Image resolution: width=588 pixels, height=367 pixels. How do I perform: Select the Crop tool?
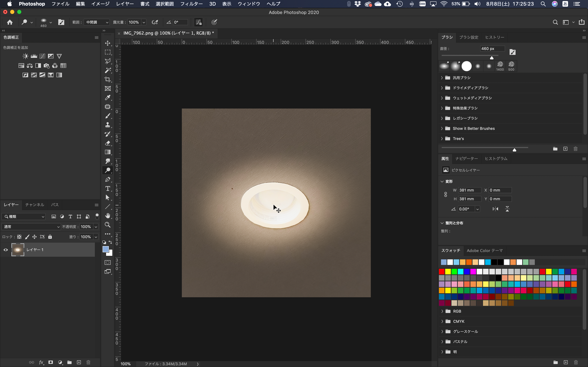pos(108,79)
